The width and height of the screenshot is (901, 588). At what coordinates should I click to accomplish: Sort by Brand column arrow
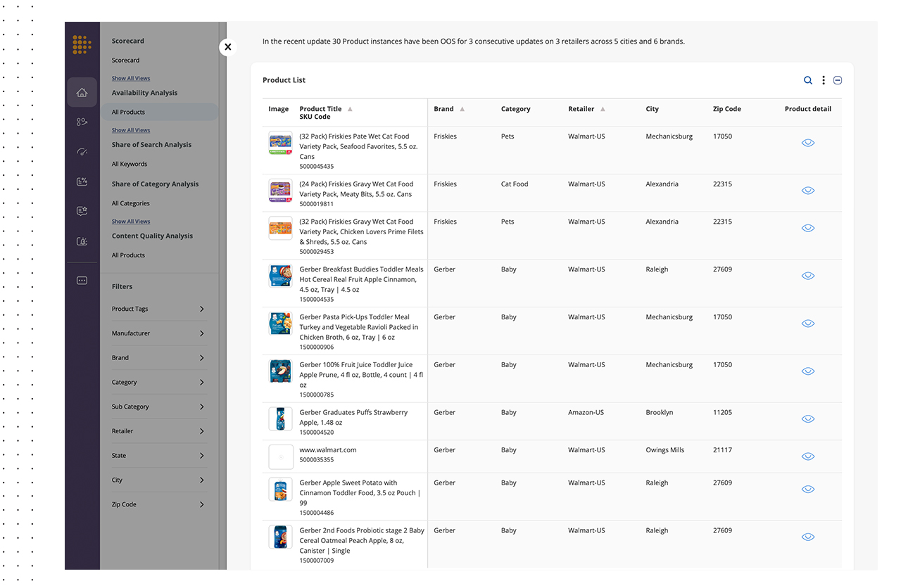coord(462,109)
